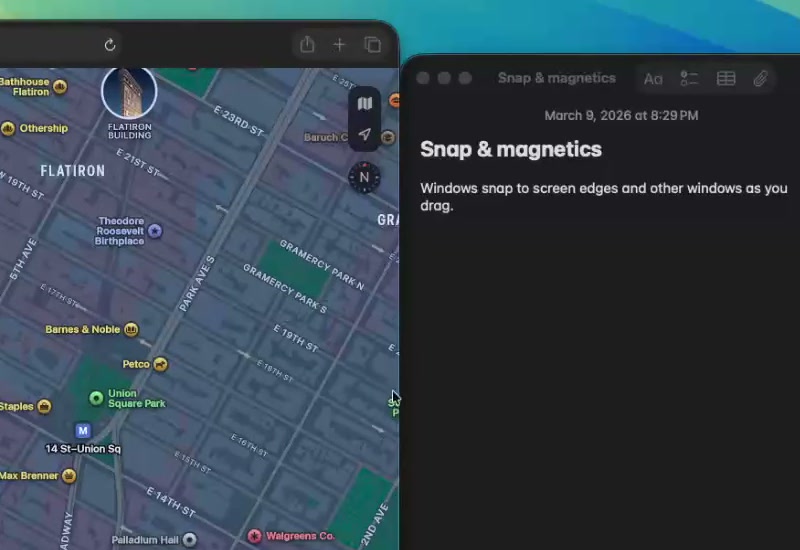Click the note heading Snap & magnetics

click(x=511, y=149)
